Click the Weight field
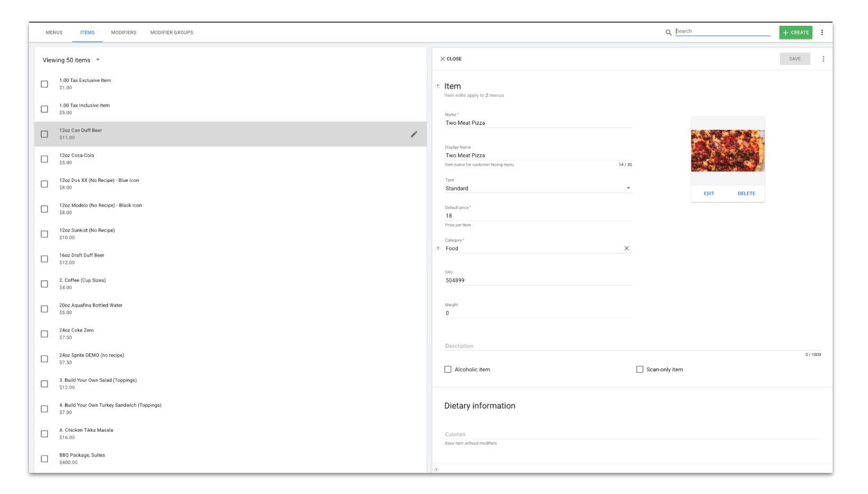The height and width of the screenshot is (494, 868). tap(538, 313)
